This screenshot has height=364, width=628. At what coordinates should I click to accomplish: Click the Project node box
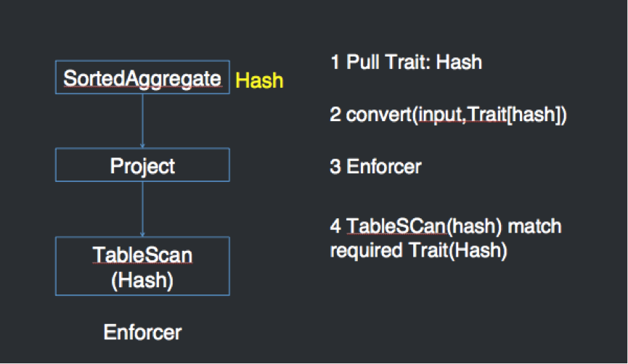(142, 165)
